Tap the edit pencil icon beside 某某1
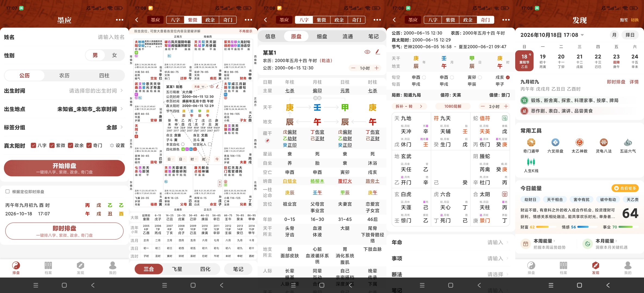This screenshot has width=644, height=293. 378,52
